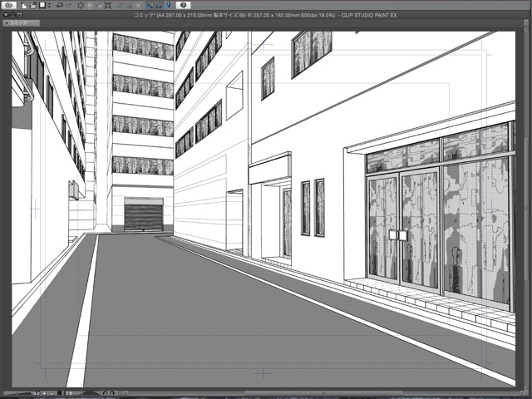Click the horizontal scrollbar at bottom
The width and height of the screenshot is (532, 399).
coord(323,393)
